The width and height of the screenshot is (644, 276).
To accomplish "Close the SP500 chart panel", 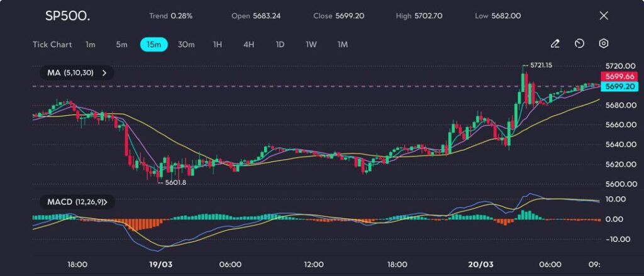I will pyautogui.click(x=604, y=16).
